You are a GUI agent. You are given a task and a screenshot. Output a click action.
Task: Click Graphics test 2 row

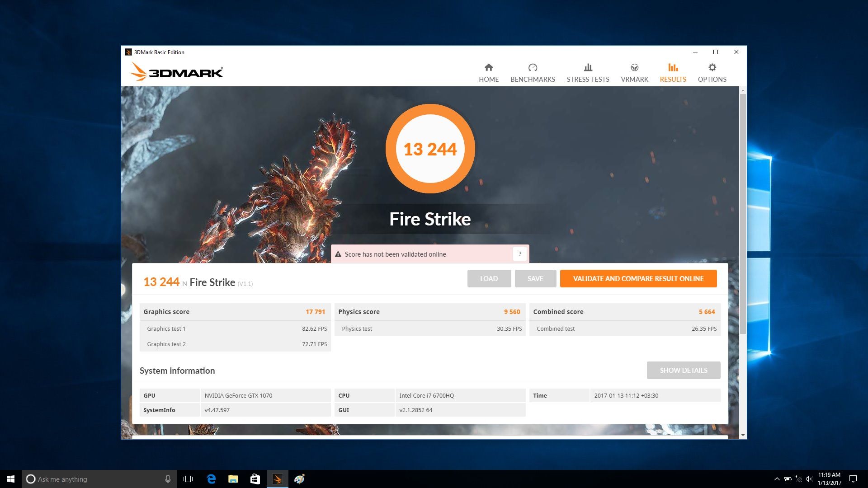(x=235, y=344)
